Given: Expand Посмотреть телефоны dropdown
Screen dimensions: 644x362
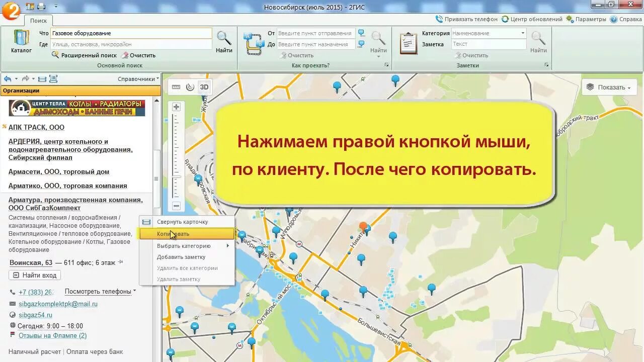Looking at the screenshot, I should tap(100, 292).
